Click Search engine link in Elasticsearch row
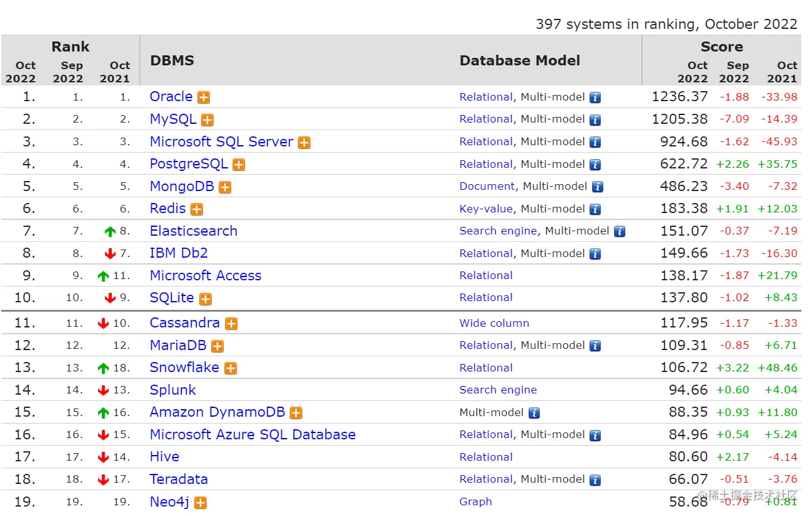 (498, 231)
